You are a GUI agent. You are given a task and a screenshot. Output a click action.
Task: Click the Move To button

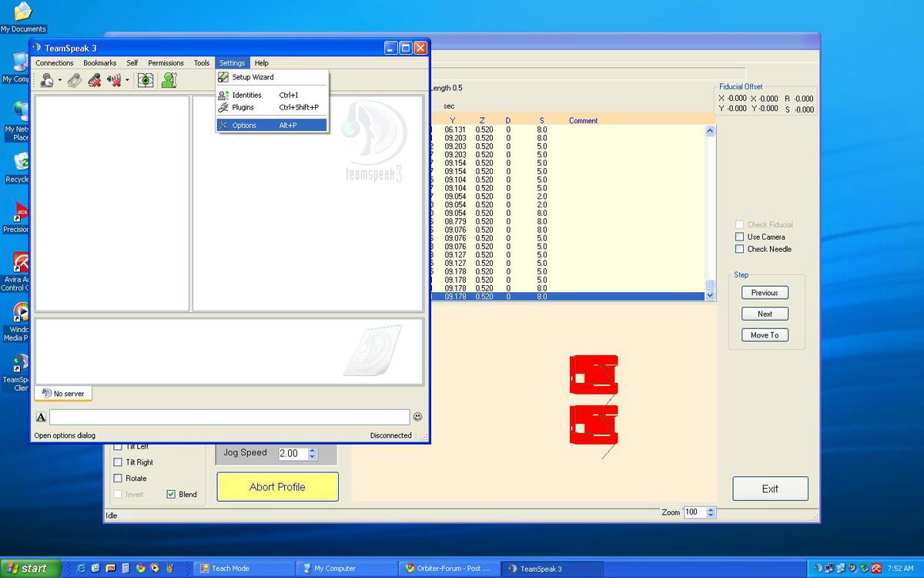coord(765,335)
